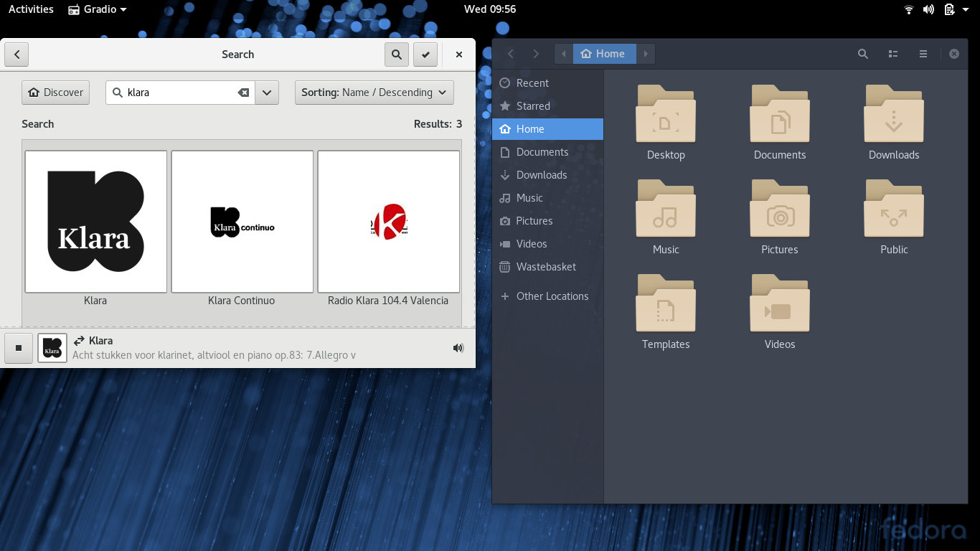This screenshot has width=980, height=551.
Task: Select the Downloads folder icon in grid
Action: pos(894,114)
